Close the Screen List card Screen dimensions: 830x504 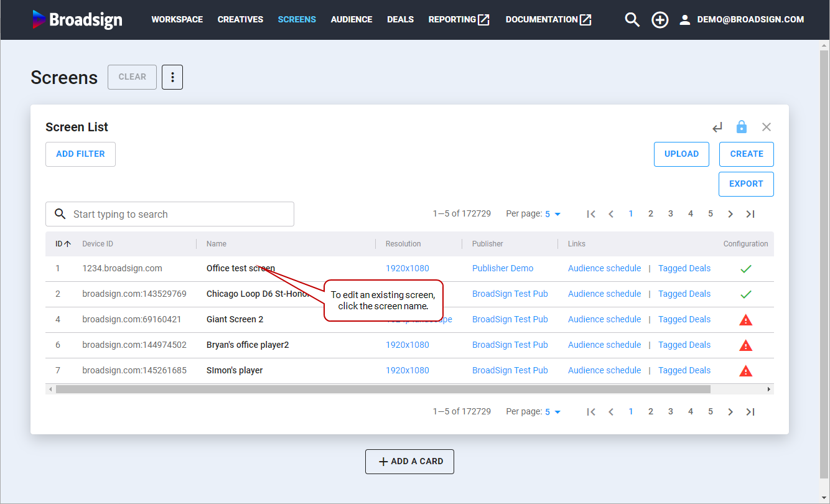(x=767, y=127)
